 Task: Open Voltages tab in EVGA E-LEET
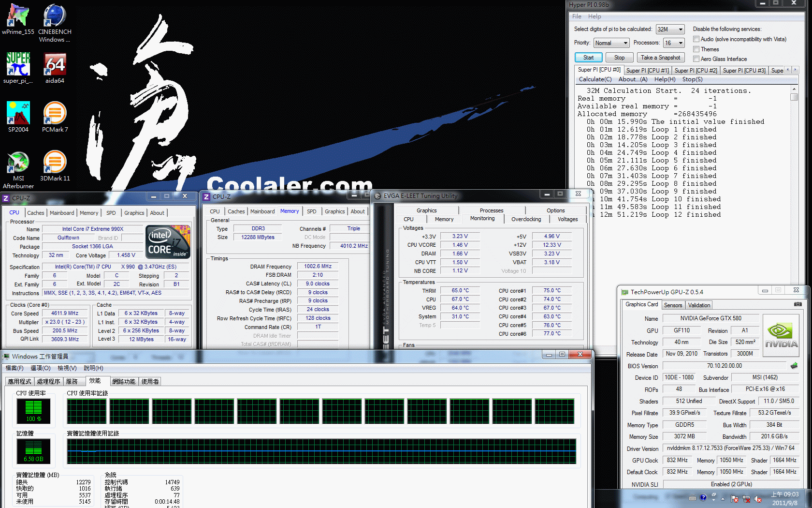click(568, 219)
